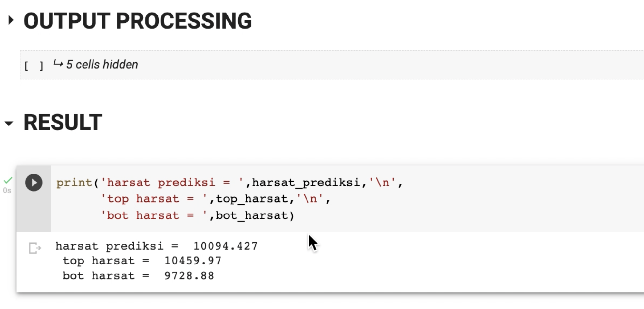Click the hidden cells arrow icon

coord(58,64)
